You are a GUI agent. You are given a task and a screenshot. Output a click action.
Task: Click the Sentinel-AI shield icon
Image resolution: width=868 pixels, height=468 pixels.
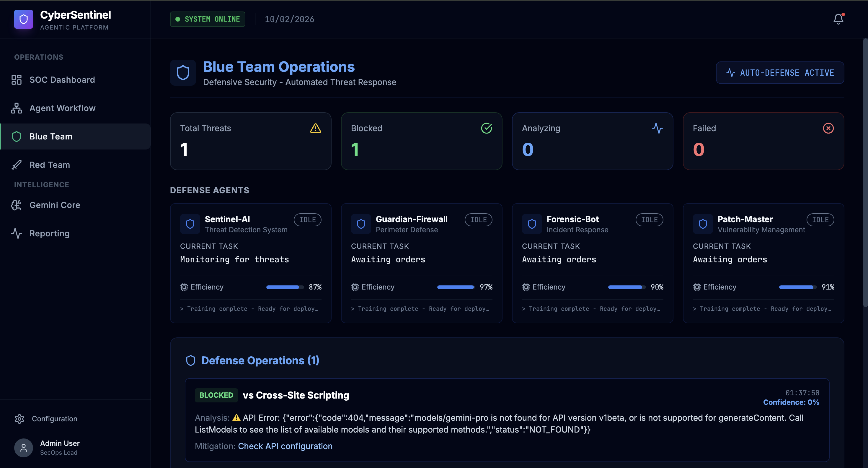tap(190, 224)
